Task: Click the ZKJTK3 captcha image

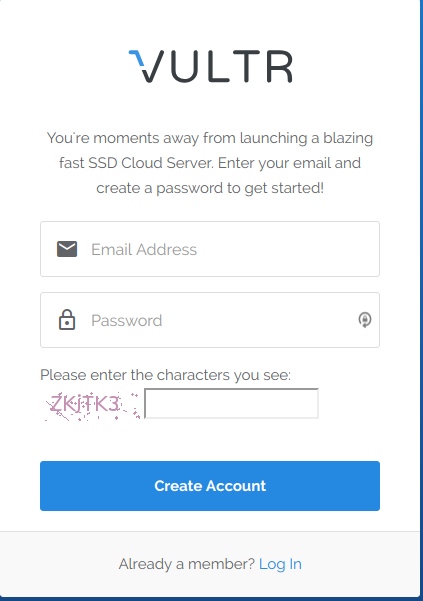Action: point(91,406)
